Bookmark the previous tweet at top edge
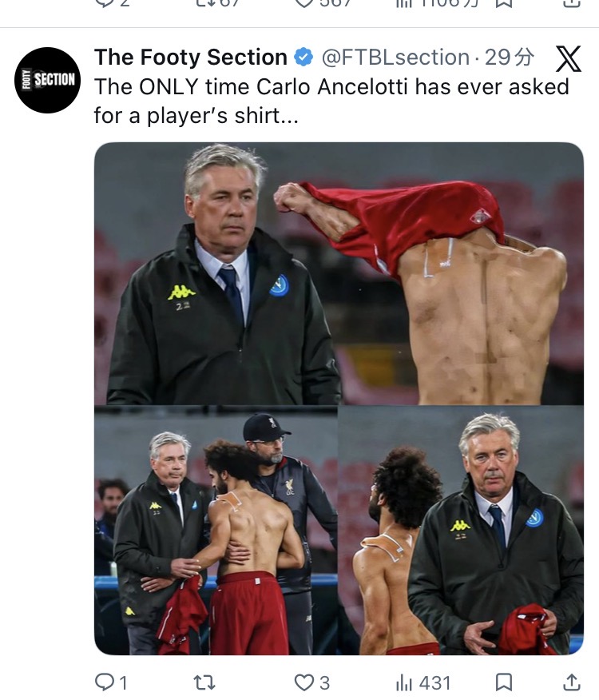Screen dimensions: 599x700 [x=503, y=3]
